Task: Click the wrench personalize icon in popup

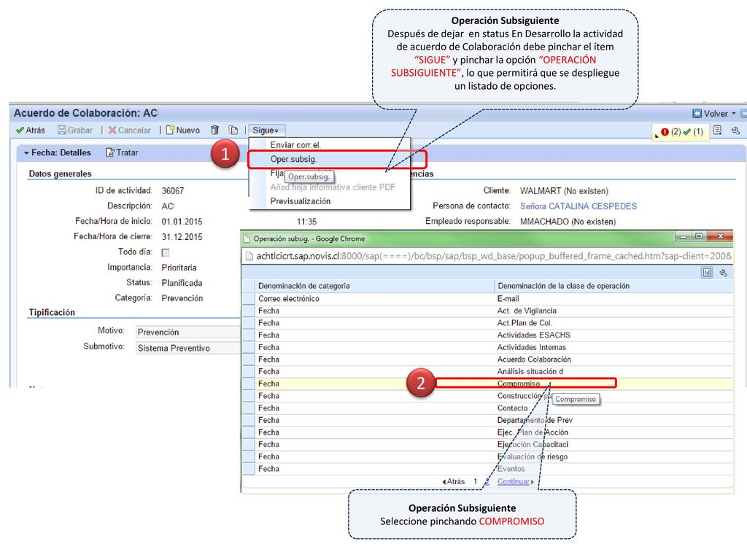Action: tap(723, 273)
